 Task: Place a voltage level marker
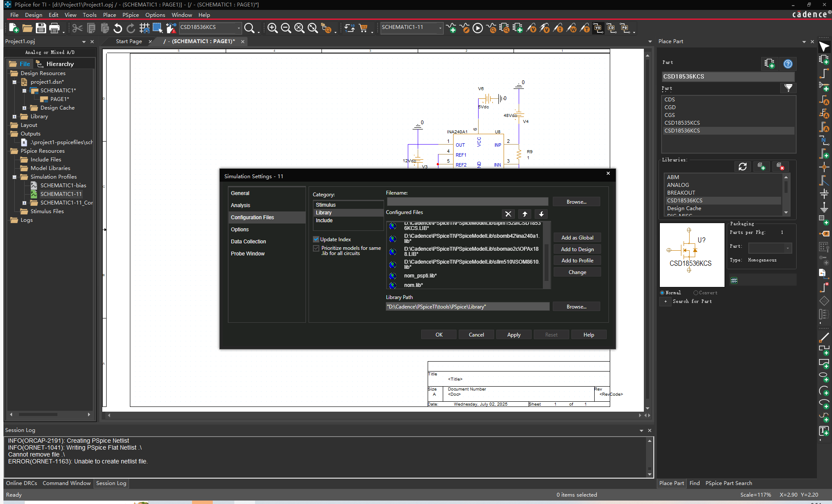[x=531, y=28]
